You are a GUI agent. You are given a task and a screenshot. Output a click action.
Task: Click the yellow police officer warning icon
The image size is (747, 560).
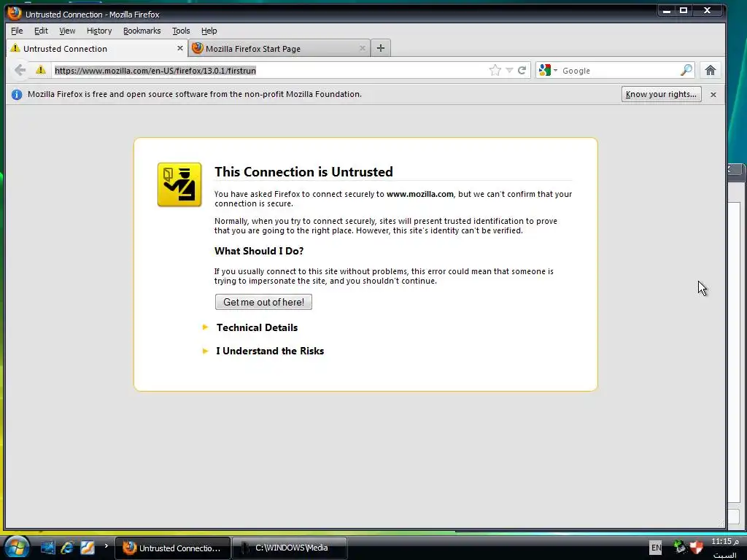(x=179, y=184)
